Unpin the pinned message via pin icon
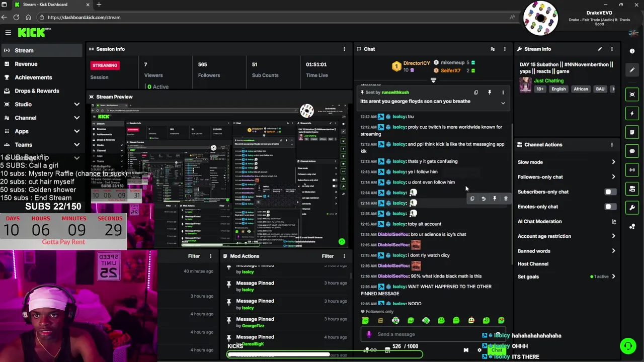The height and width of the screenshot is (362, 644). click(x=490, y=93)
